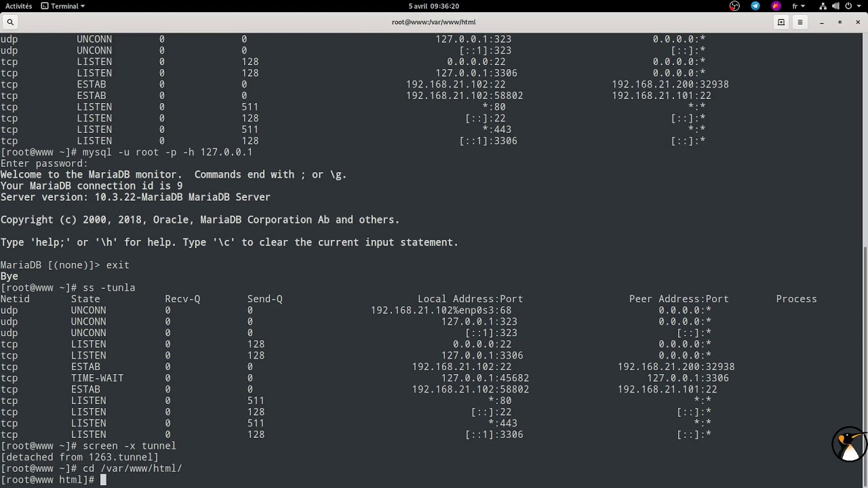Click the 'cd /var/www/html/' command
Image resolution: width=868 pixels, height=488 pixels.
click(132, 468)
